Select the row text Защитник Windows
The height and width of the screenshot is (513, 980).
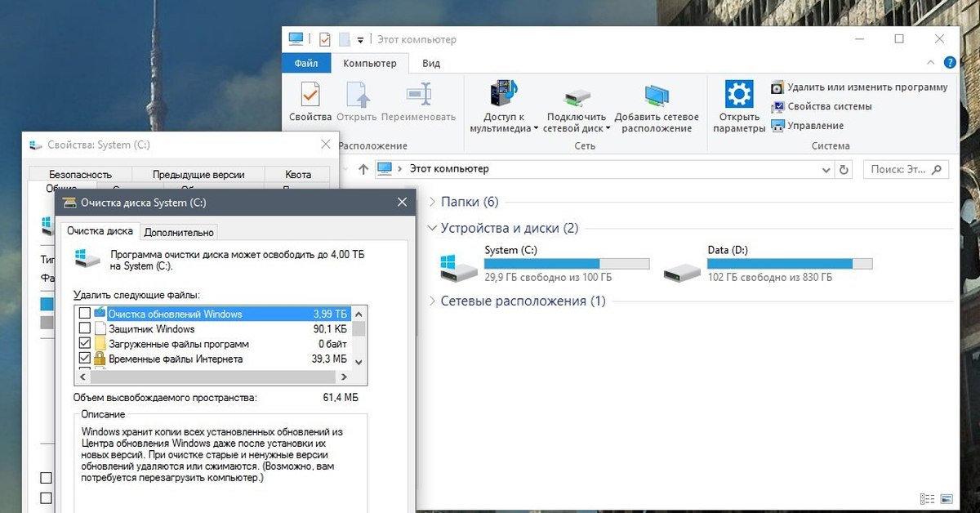pos(151,328)
